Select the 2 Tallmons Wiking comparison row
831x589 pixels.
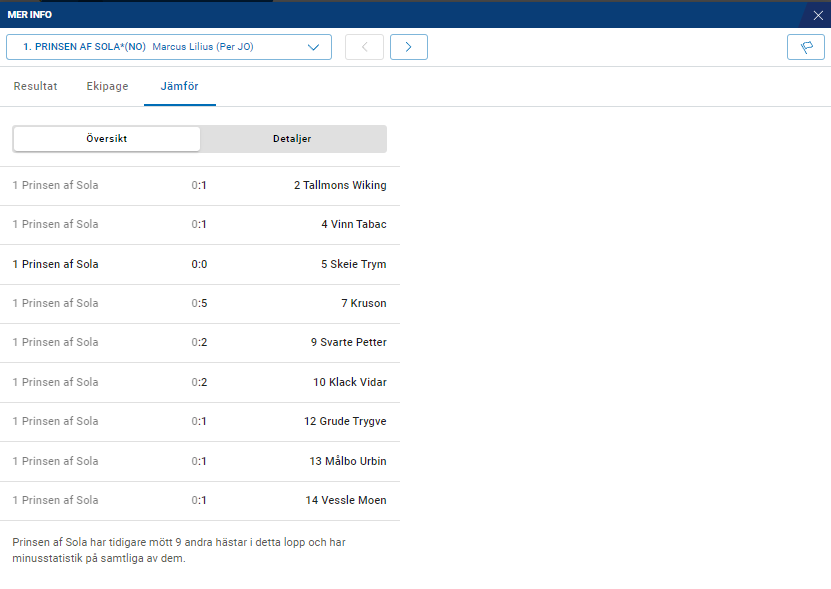tap(200, 186)
